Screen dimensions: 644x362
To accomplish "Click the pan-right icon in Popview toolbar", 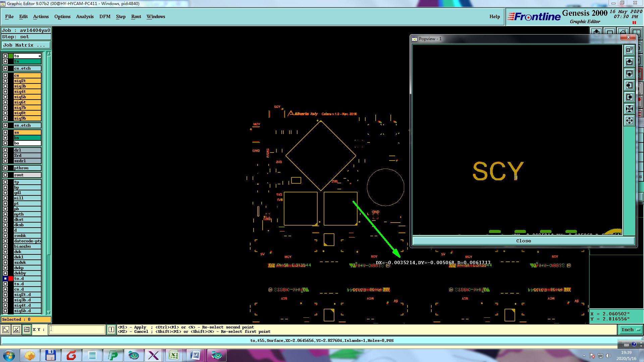I will [x=629, y=97].
